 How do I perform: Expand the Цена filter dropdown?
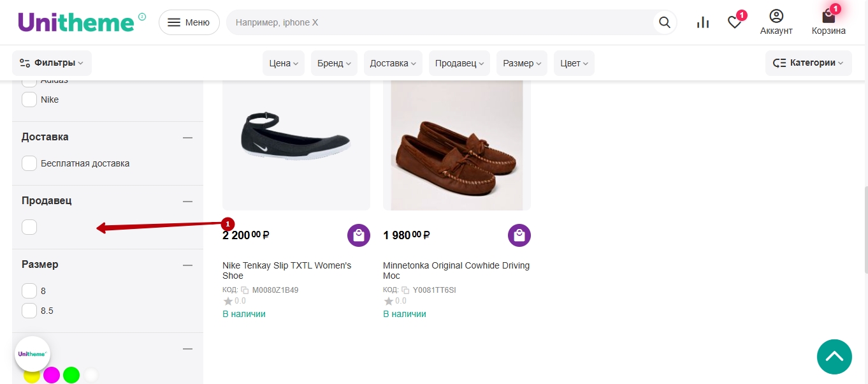click(284, 63)
